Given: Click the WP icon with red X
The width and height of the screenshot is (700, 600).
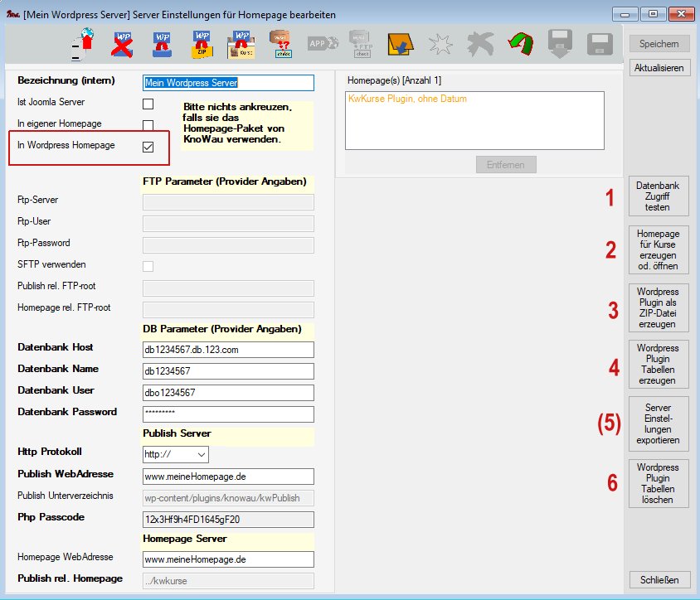Looking at the screenshot, I should click(123, 44).
